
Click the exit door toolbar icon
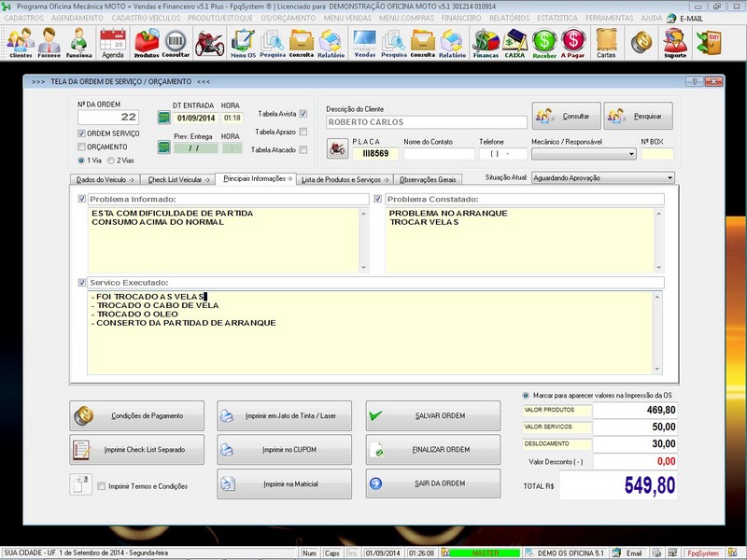click(x=709, y=42)
